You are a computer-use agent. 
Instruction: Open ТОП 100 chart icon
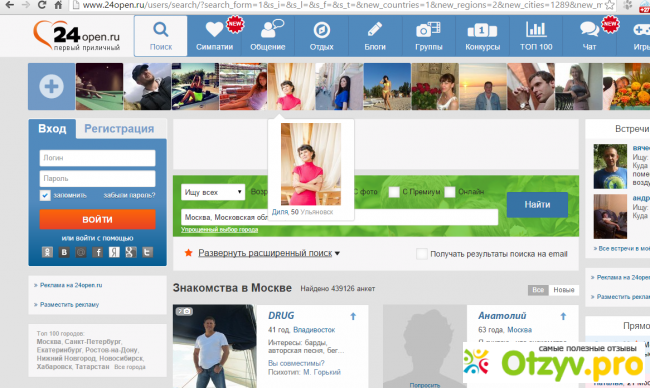[536, 36]
